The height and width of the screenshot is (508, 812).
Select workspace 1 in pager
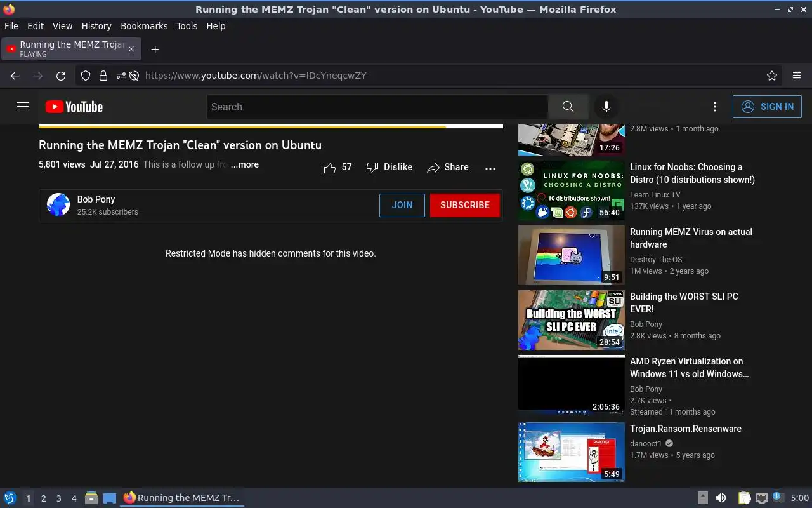pos(28,498)
